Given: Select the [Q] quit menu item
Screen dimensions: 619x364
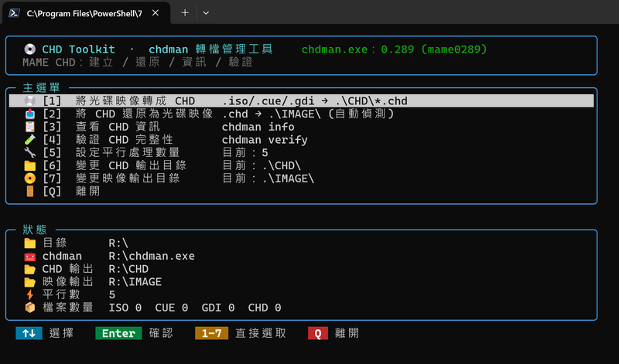Looking at the screenshot, I should point(301,191).
